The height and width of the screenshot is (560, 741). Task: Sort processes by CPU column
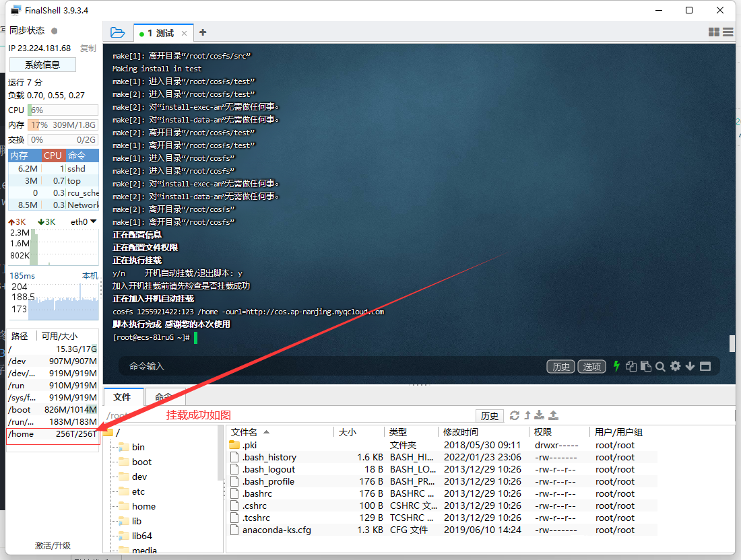point(53,155)
